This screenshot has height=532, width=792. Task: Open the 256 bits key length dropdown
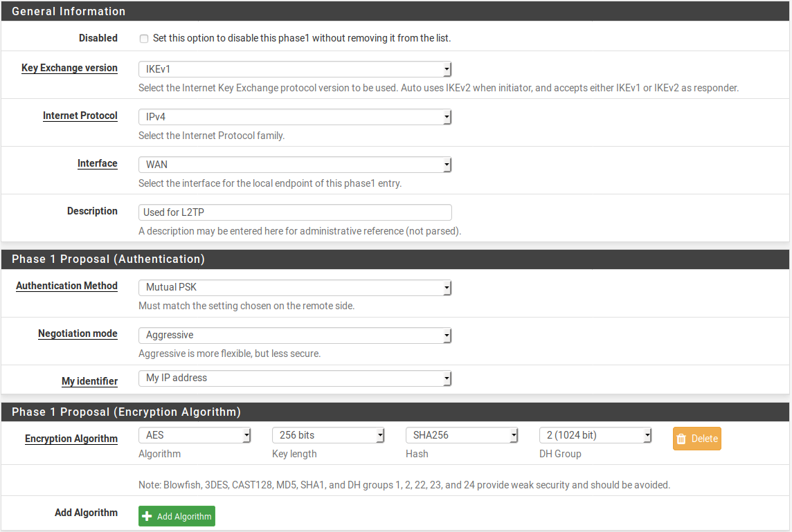pos(328,435)
